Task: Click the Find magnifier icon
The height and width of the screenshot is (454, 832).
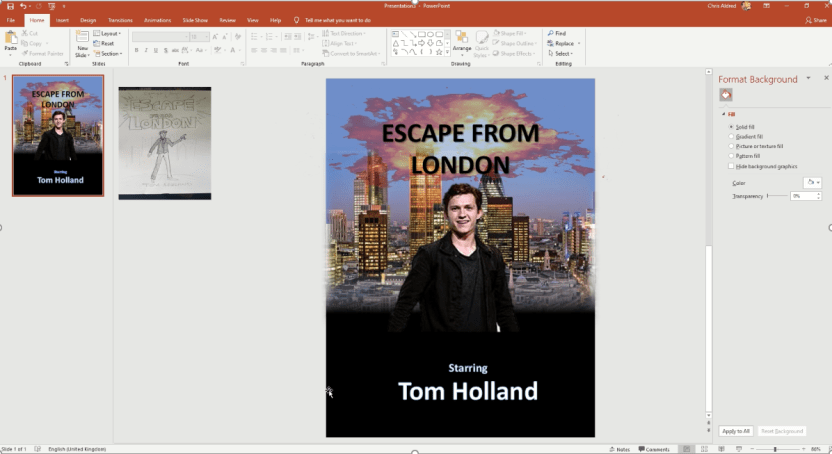Action: pyautogui.click(x=550, y=33)
